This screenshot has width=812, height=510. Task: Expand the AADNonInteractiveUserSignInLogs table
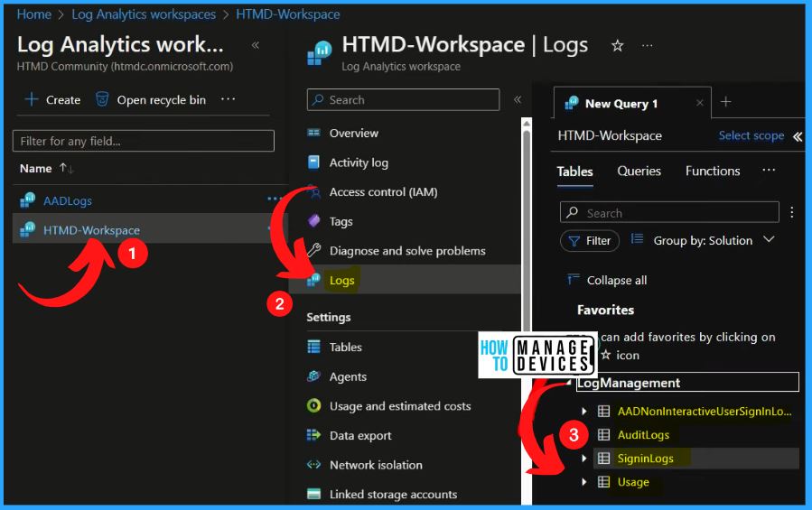(x=583, y=411)
